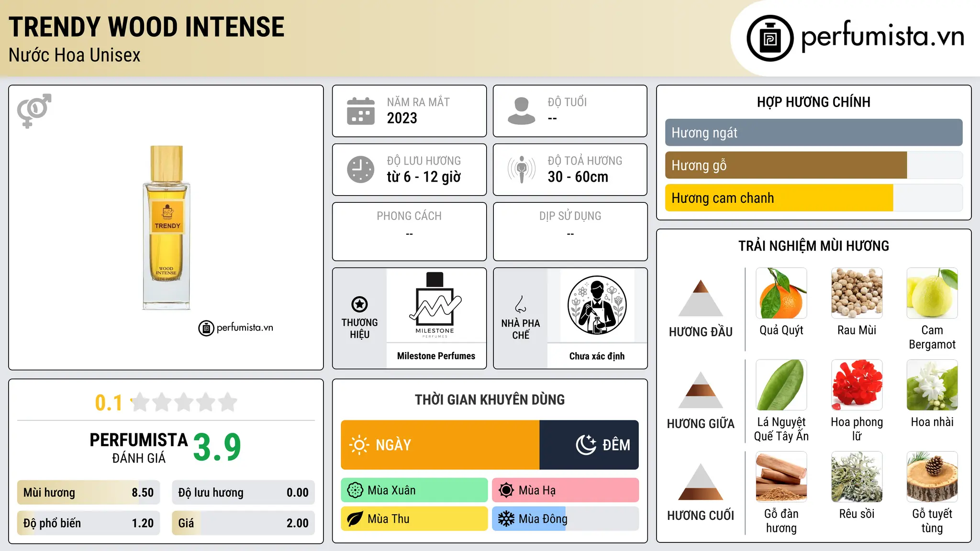
Task: Click the DỊP SỬ DỤNG occasion card
Action: click(570, 231)
